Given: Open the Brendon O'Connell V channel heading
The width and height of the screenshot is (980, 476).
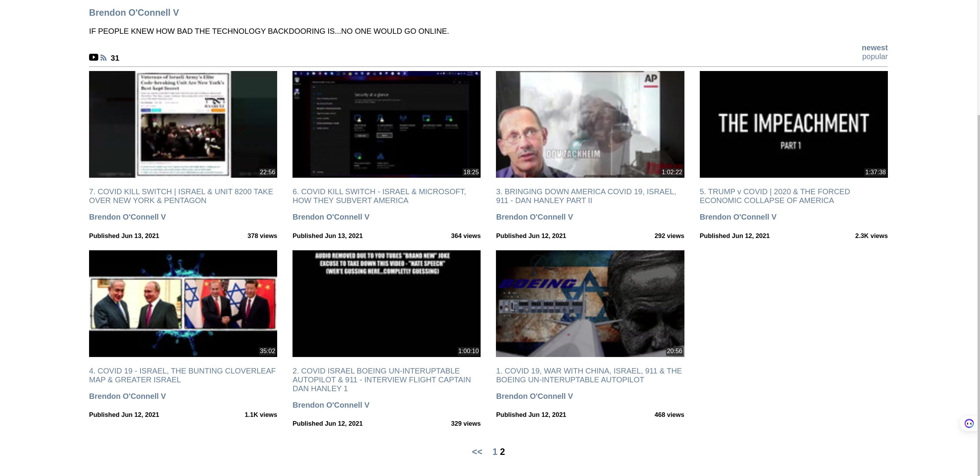Looking at the screenshot, I should (x=134, y=13).
